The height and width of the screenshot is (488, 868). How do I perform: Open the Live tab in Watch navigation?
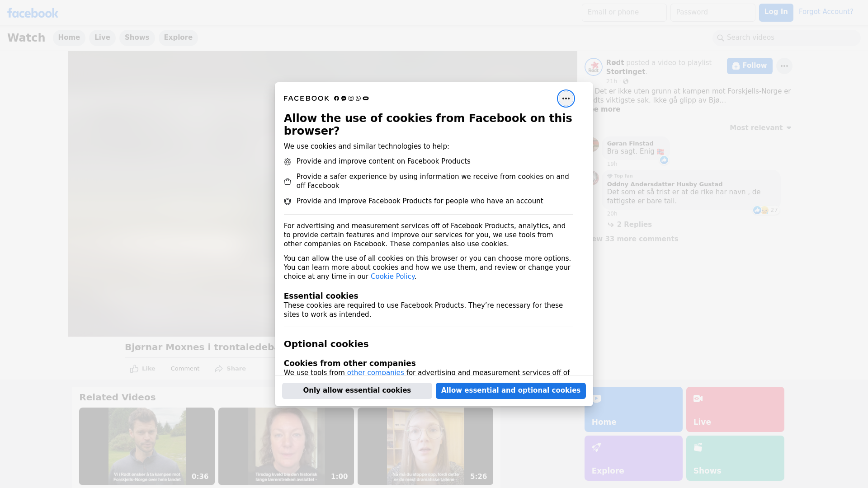(x=102, y=38)
